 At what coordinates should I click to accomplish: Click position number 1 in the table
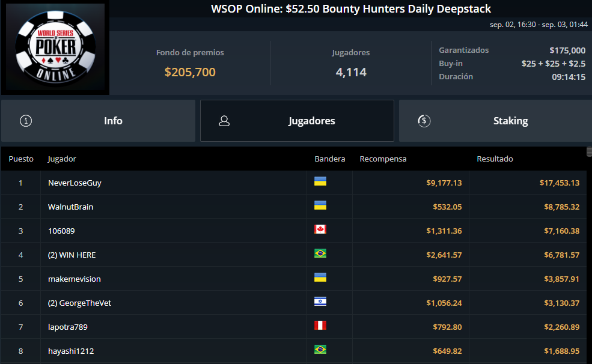(x=21, y=183)
